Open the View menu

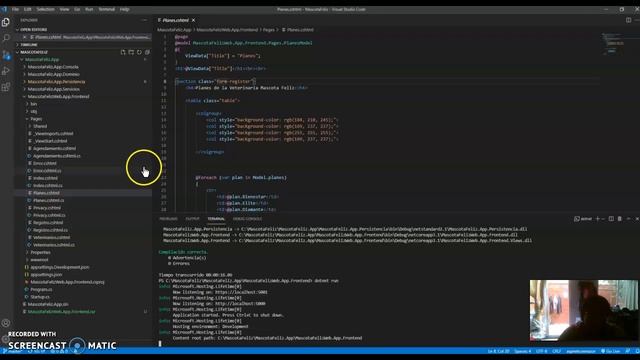(x=64, y=9)
